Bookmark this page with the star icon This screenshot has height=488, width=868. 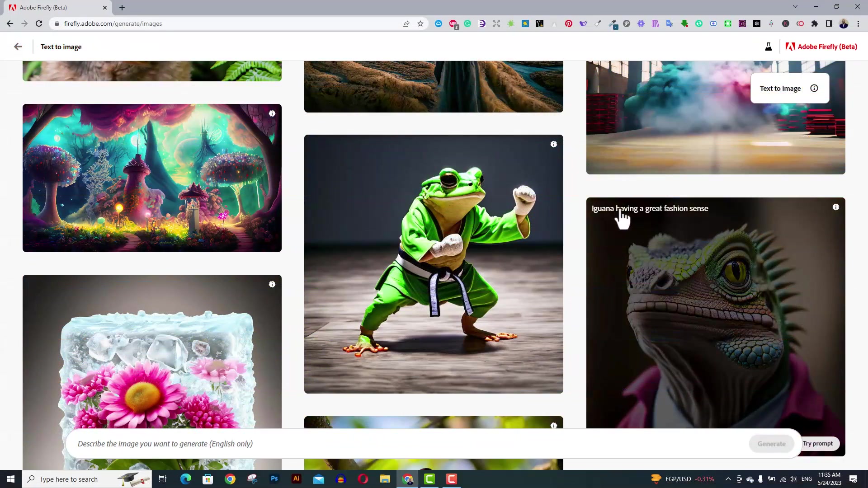[420, 23]
